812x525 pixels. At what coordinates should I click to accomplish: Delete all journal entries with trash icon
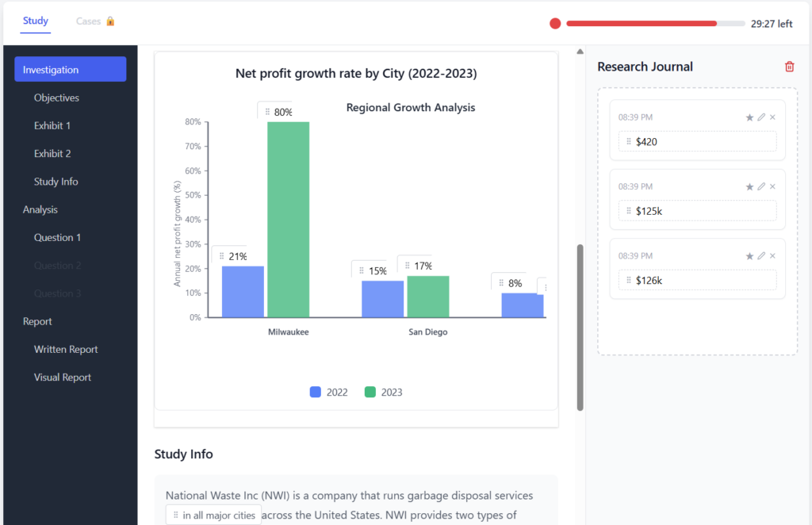click(789, 67)
